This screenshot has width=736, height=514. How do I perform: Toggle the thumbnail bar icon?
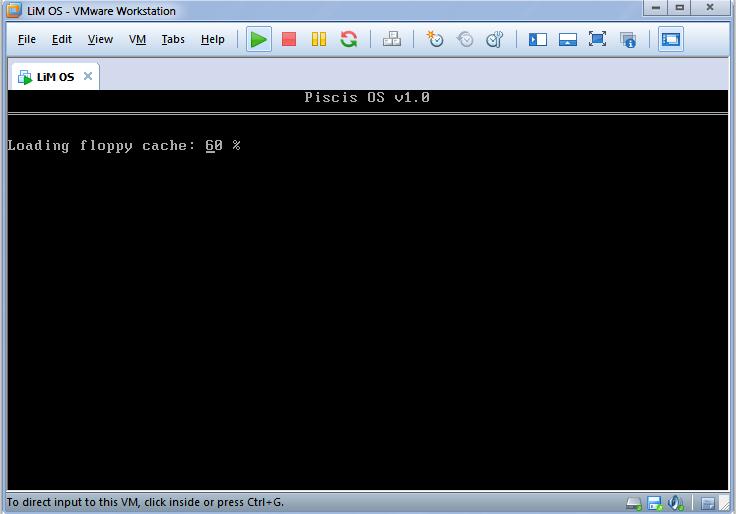[x=567, y=39]
